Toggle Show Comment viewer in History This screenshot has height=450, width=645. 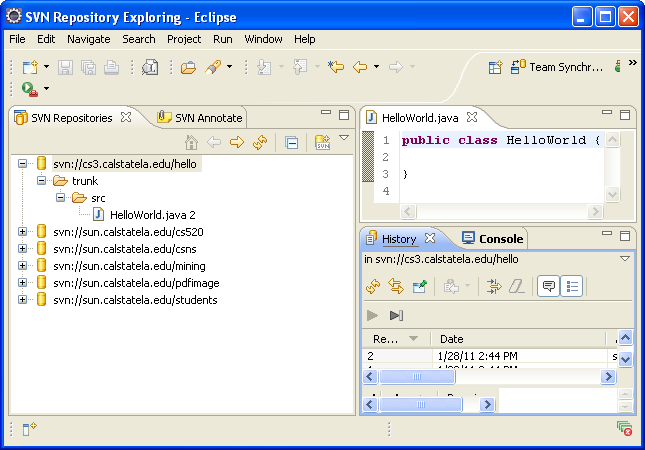[548, 286]
